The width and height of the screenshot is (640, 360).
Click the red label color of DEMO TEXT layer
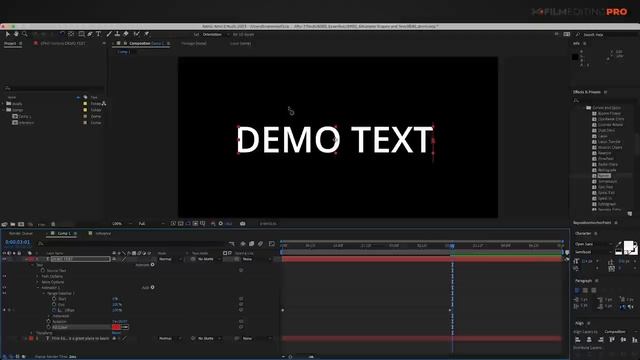pyautogui.click(x=31, y=259)
